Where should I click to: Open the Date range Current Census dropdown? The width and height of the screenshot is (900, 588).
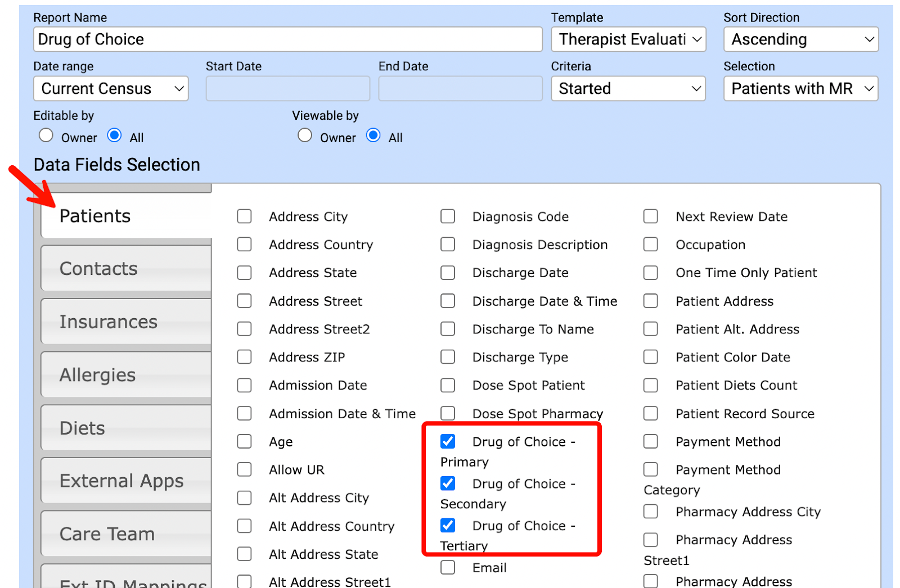(x=111, y=89)
